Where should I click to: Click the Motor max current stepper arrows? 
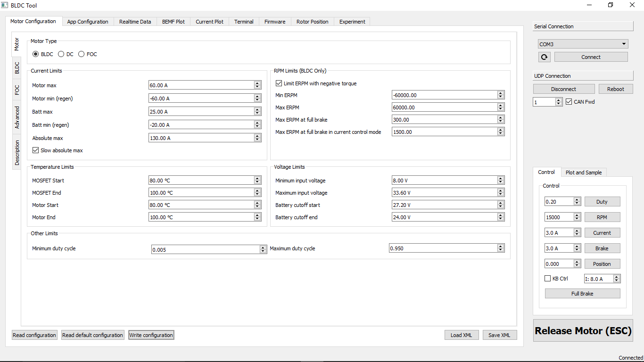[257, 85]
